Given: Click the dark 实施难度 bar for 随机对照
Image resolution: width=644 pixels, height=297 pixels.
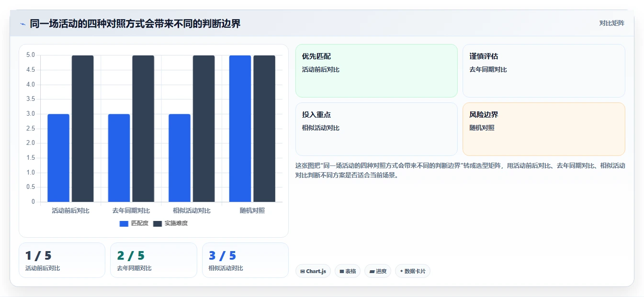Looking at the screenshot, I should [x=264, y=129].
